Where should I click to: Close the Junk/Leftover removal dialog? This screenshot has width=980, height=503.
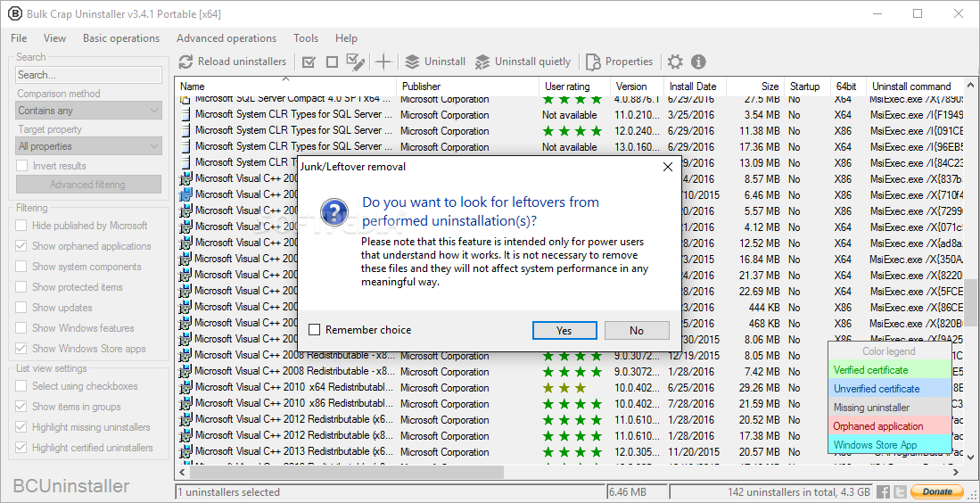pyautogui.click(x=668, y=167)
